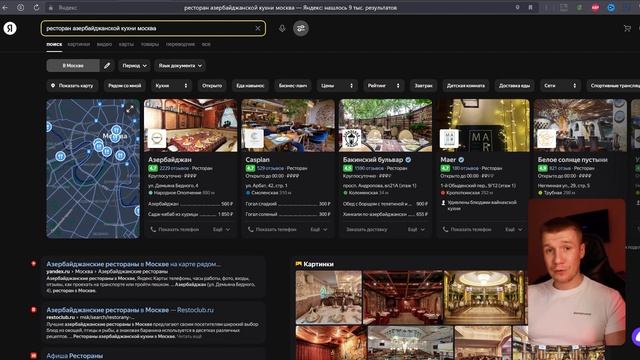Toggle the Открыто filter chip
This screenshot has height=360, width=640.
[x=212, y=86]
